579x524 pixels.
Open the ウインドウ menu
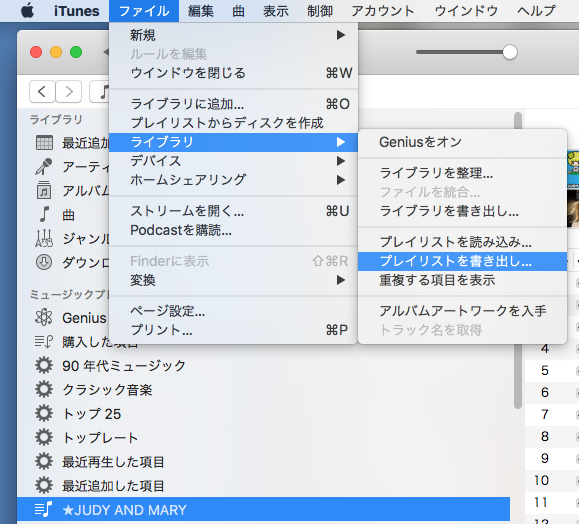click(466, 11)
